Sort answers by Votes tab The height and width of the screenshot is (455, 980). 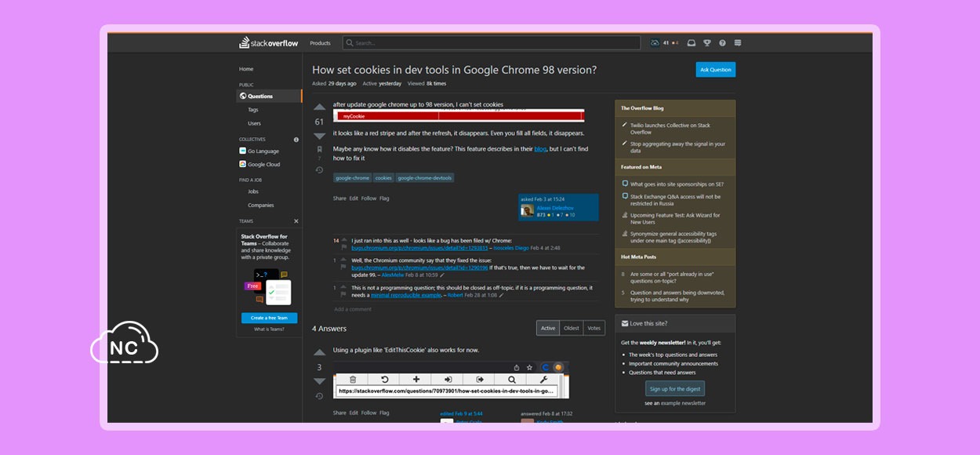[594, 328]
